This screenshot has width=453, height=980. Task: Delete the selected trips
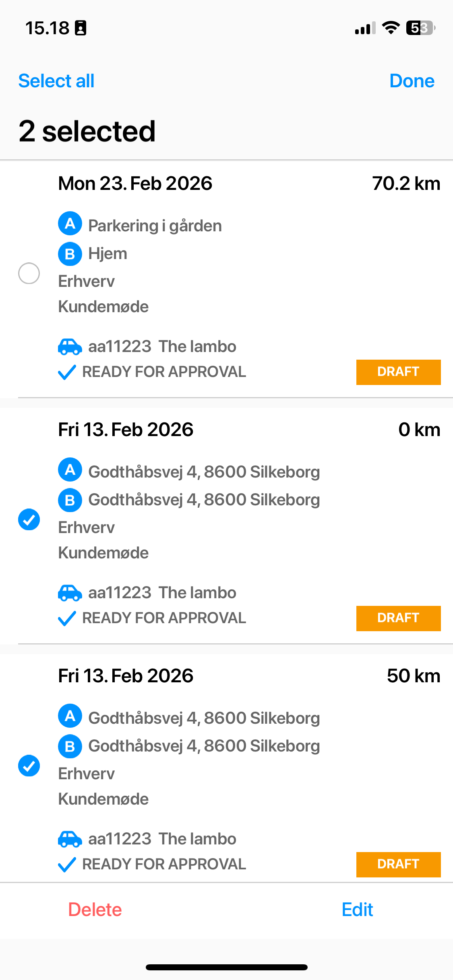click(x=95, y=910)
